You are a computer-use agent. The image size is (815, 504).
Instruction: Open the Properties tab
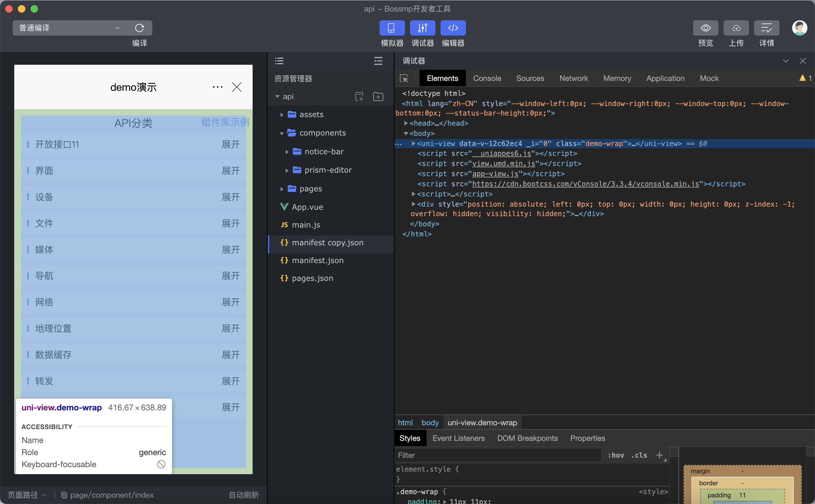click(587, 438)
